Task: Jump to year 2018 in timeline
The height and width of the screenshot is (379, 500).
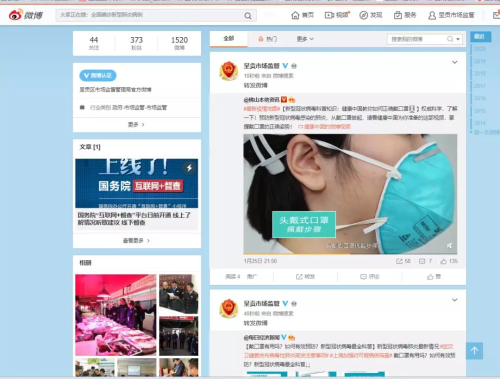Action: [x=480, y=73]
